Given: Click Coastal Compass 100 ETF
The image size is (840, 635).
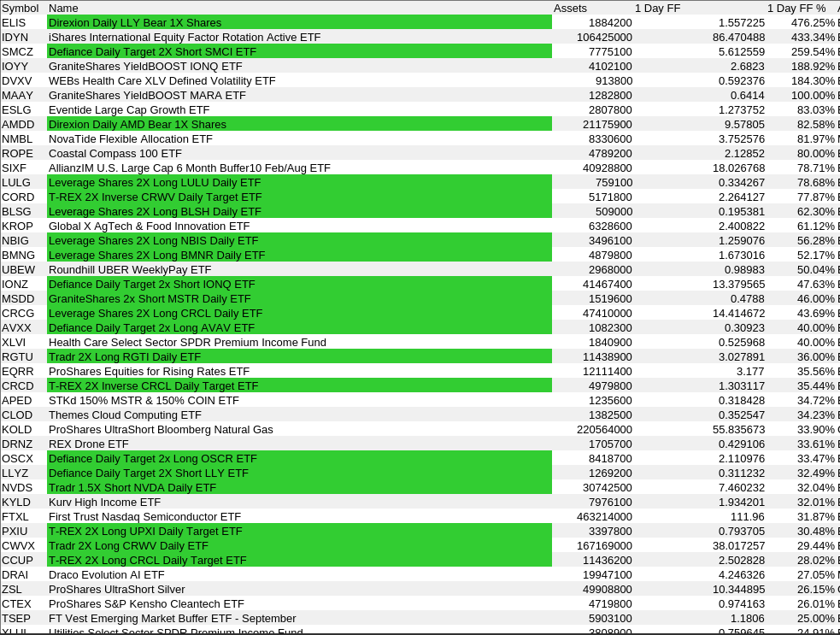Looking at the screenshot, I should point(115,153).
